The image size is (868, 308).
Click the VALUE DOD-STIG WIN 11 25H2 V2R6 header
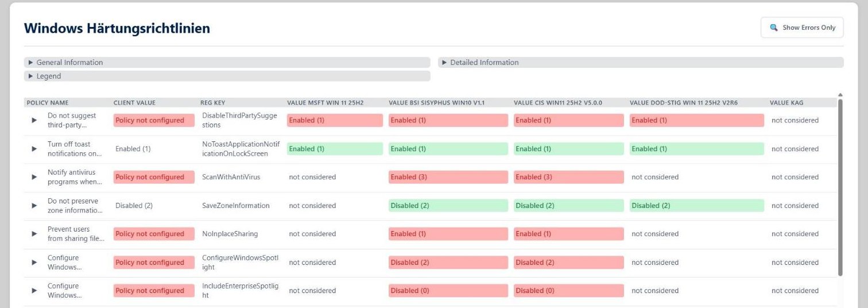coord(684,103)
